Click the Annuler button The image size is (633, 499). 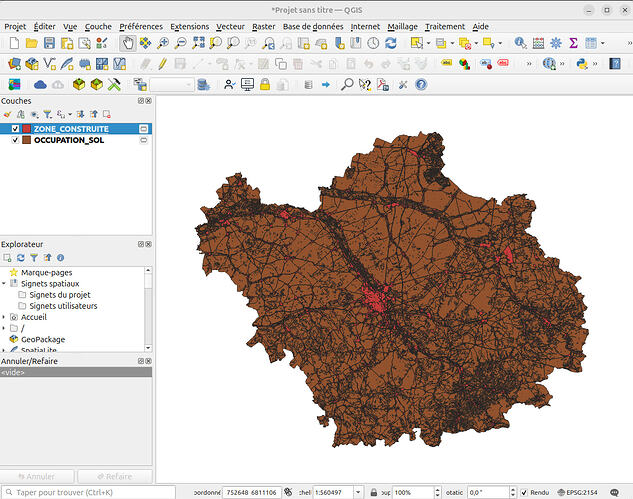pos(37,476)
